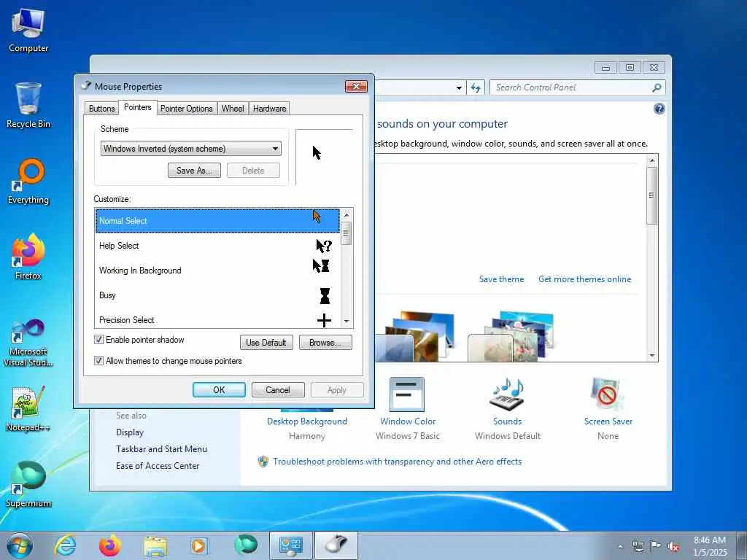Open Windows Media Player from the taskbar

tap(199, 545)
